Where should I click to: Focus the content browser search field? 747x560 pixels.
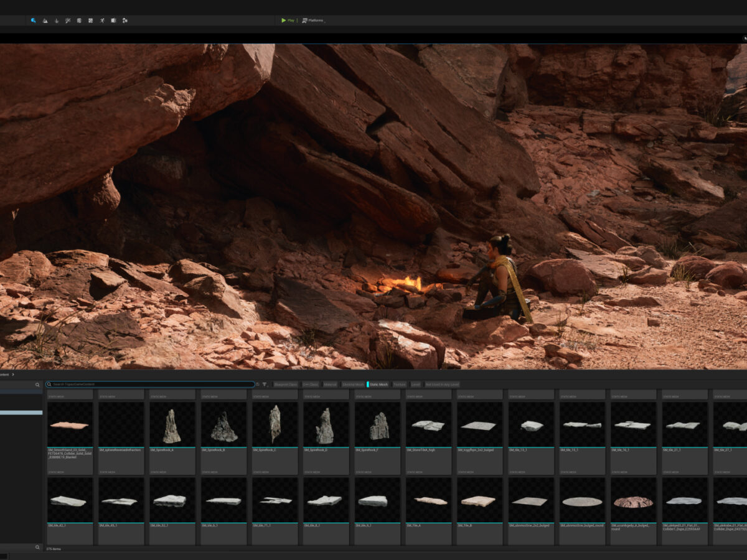(x=149, y=385)
